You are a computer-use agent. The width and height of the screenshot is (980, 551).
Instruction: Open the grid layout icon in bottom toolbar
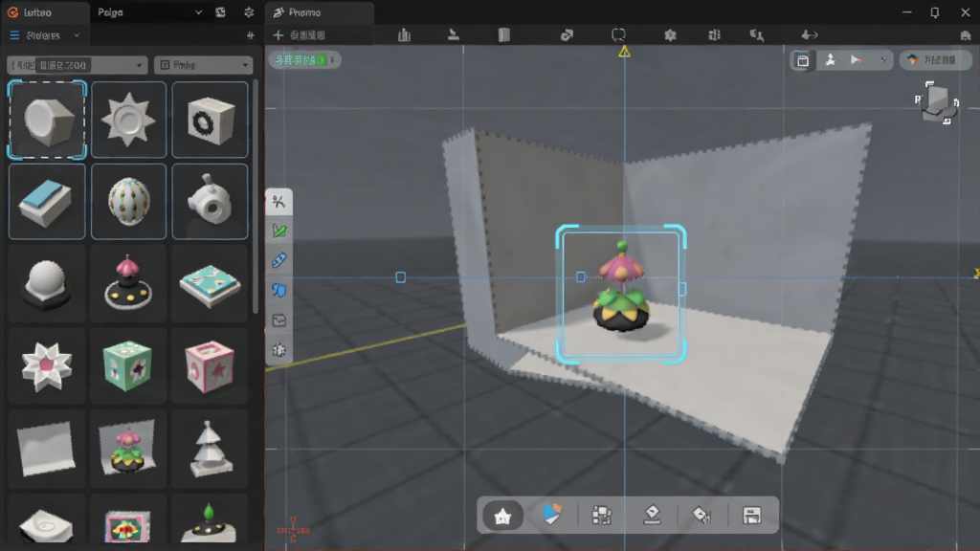pos(601,516)
